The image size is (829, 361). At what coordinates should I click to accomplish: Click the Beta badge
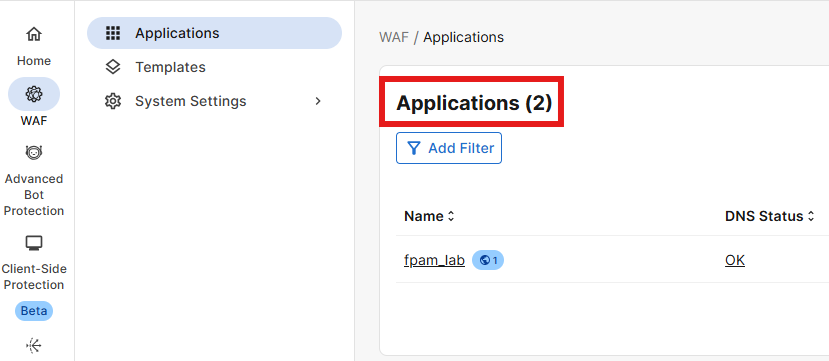[x=34, y=311]
